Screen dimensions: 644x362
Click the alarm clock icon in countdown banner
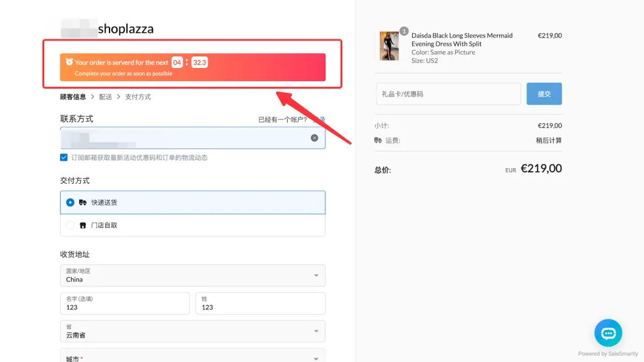click(x=69, y=62)
